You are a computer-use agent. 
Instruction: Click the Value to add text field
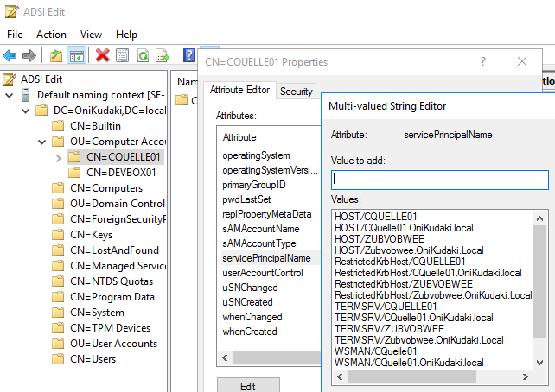[x=439, y=180]
